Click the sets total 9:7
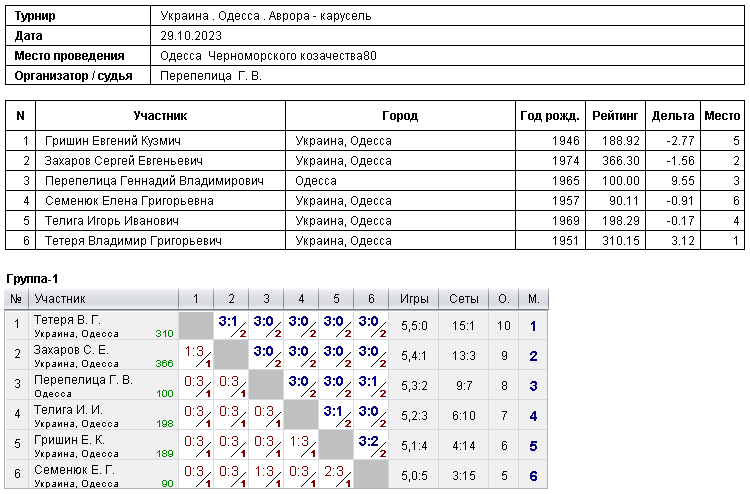Image resolution: width=750 pixels, height=494 pixels. pyautogui.click(x=463, y=386)
